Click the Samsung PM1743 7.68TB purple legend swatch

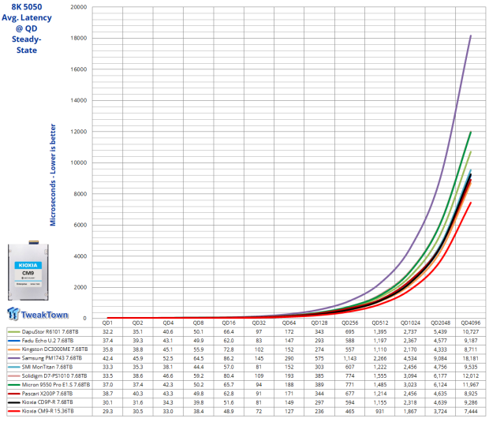[x=13, y=358]
